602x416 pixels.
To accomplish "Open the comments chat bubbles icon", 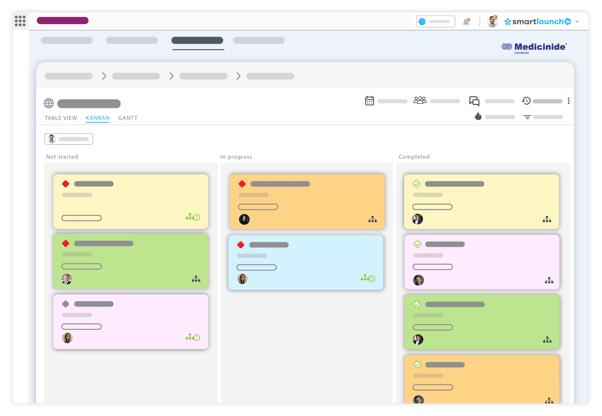I will 474,101.
